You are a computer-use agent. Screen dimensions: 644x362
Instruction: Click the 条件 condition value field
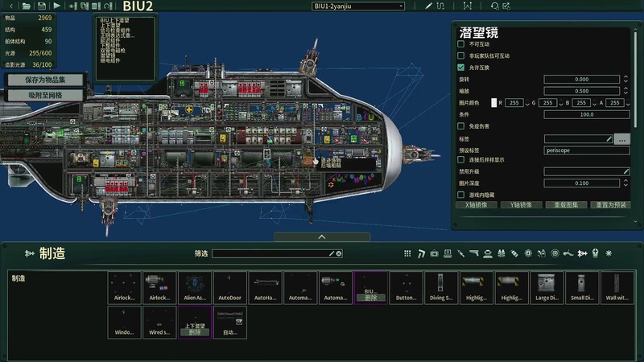[x=587, y=114]
